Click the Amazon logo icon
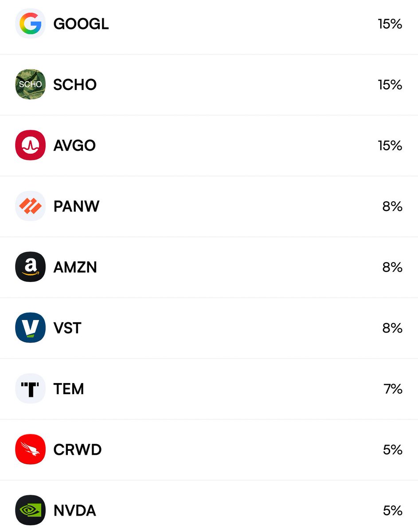 (30, 267)
